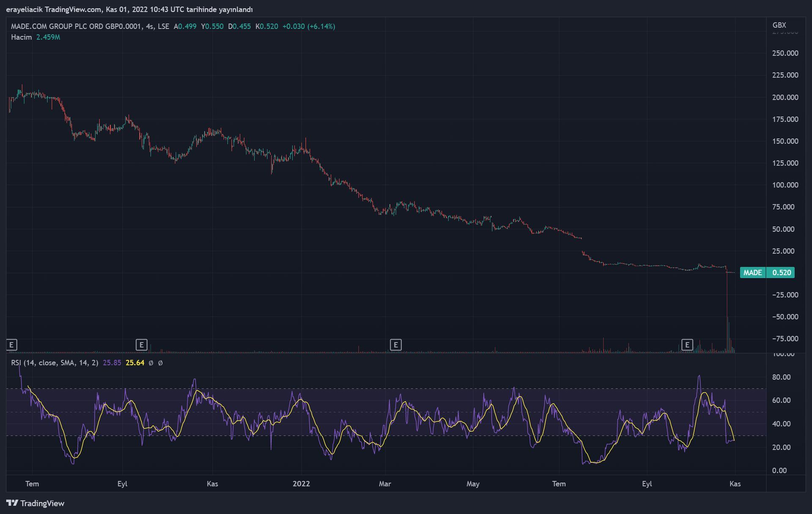The image size is (812, 514).
Task: Click the 100.000 price axis label
Action: pyautogui.click(x=785, y=185)
